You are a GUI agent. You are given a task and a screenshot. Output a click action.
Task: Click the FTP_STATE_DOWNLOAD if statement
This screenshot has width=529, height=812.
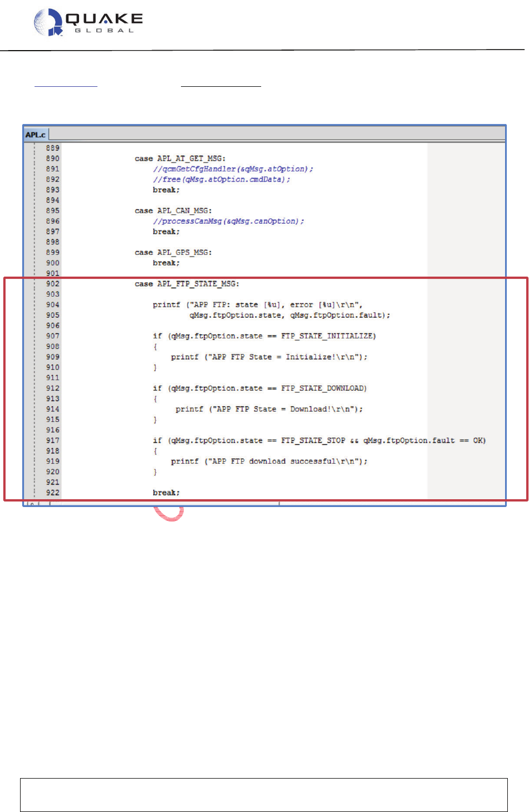(x=259, y=388)
